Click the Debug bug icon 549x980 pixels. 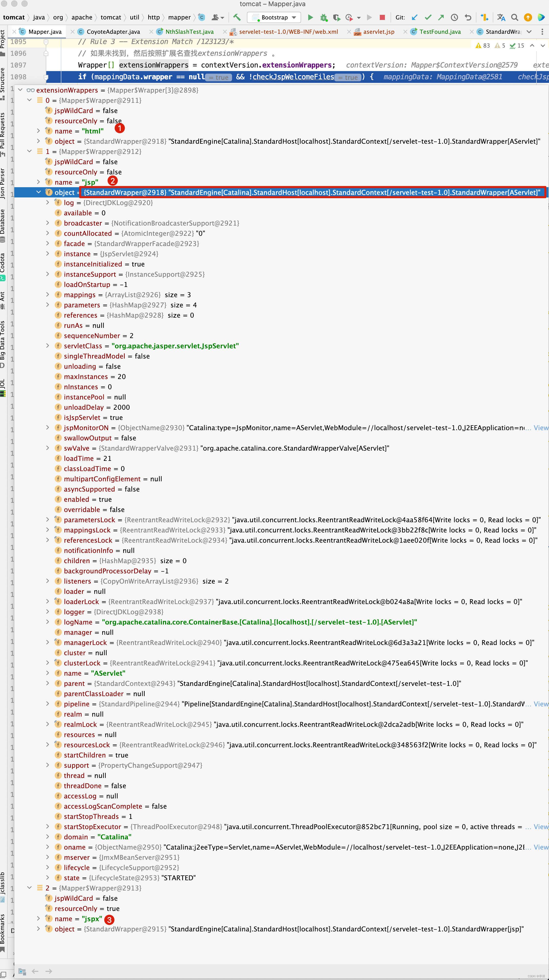click(324, 17)
